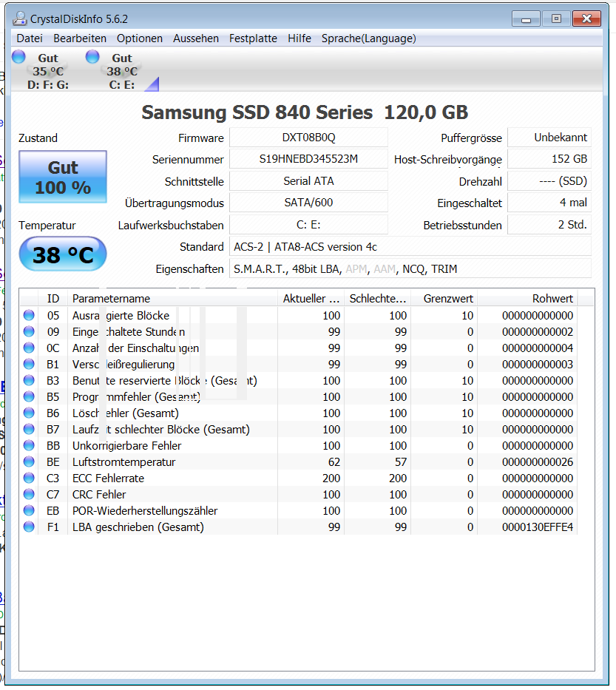Click status orb for row B5
The height and width of the screenshot is (690, 616).
coord(29,396)
